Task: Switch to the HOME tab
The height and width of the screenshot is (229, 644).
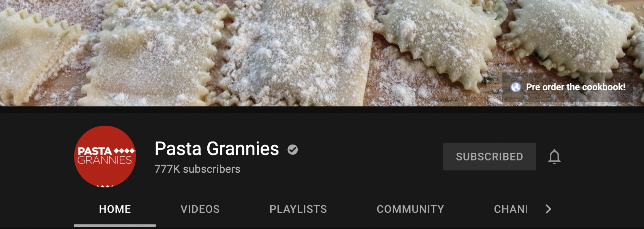Action: point(115,209)
